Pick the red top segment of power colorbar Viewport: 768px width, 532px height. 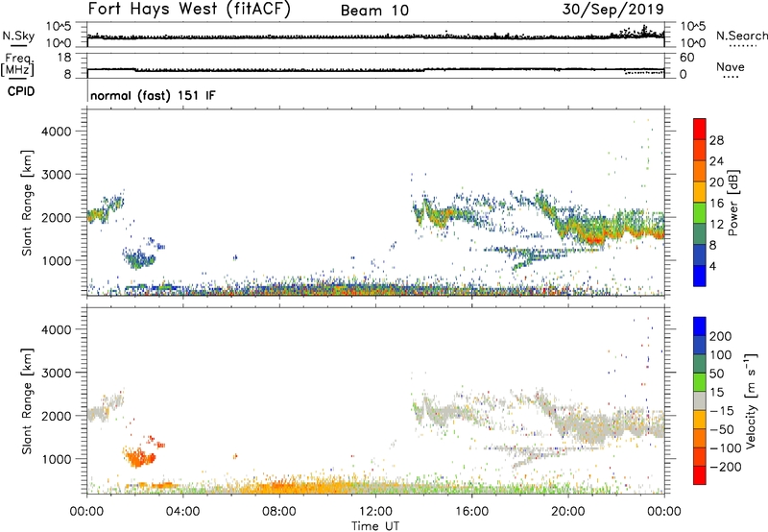[700, 130]
